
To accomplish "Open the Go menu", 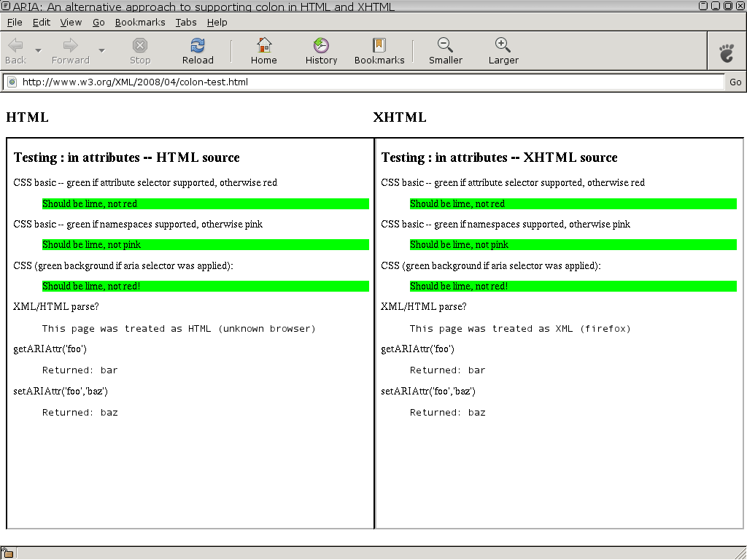I will click(x=98, y=23).
